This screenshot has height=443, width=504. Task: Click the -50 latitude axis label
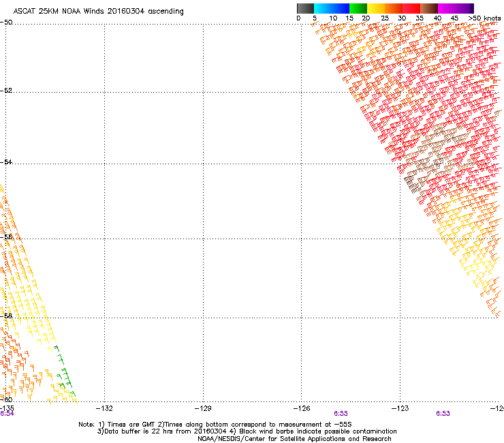[6, 22]
